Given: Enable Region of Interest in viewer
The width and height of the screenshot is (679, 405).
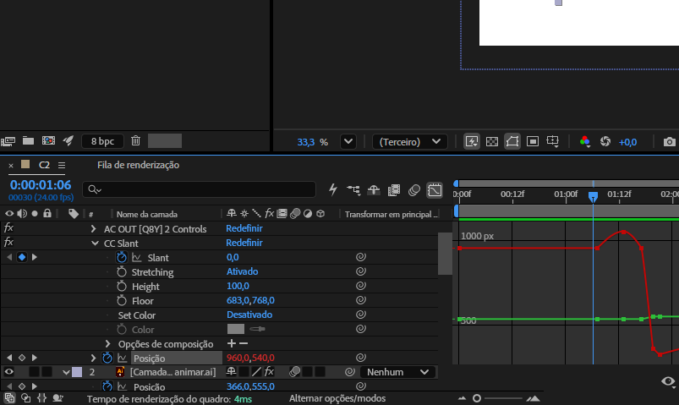Looking at the screenshot, I should pyautogui.click(x=533, y=142).
